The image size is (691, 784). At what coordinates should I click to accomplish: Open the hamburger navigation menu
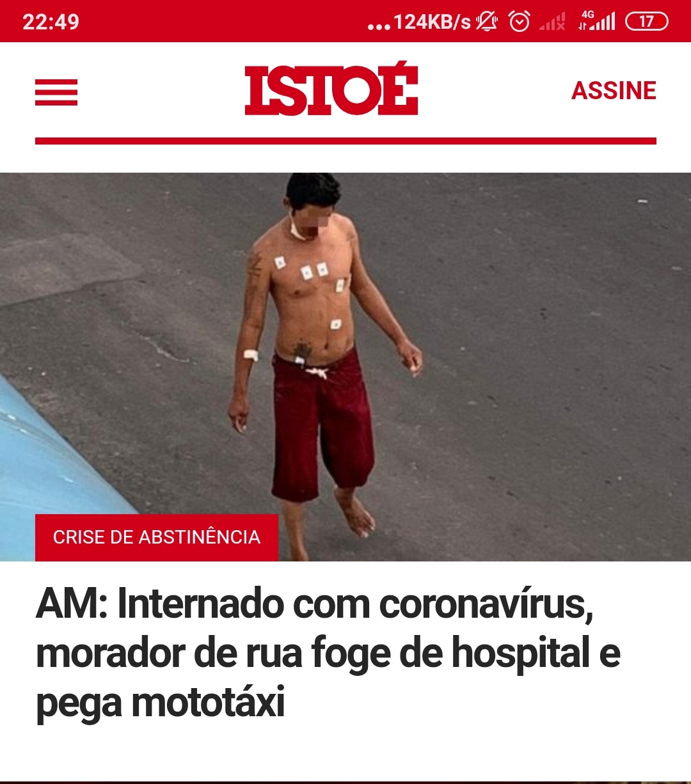(56, 92)
